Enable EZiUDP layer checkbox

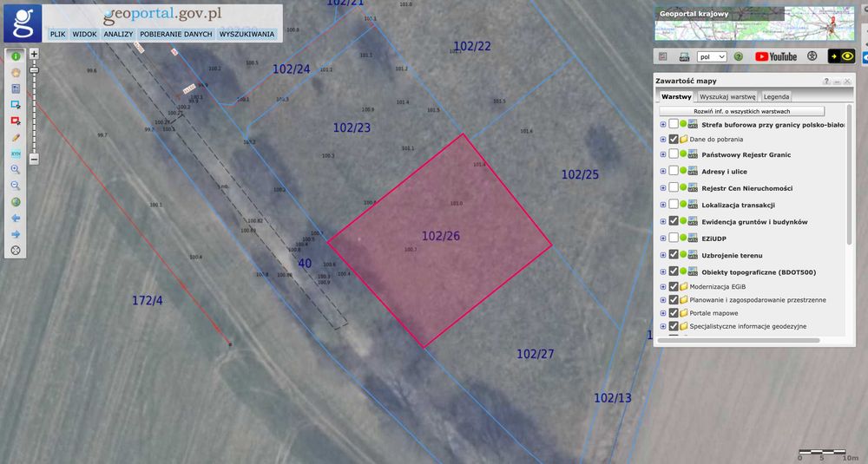pos(674,238)
